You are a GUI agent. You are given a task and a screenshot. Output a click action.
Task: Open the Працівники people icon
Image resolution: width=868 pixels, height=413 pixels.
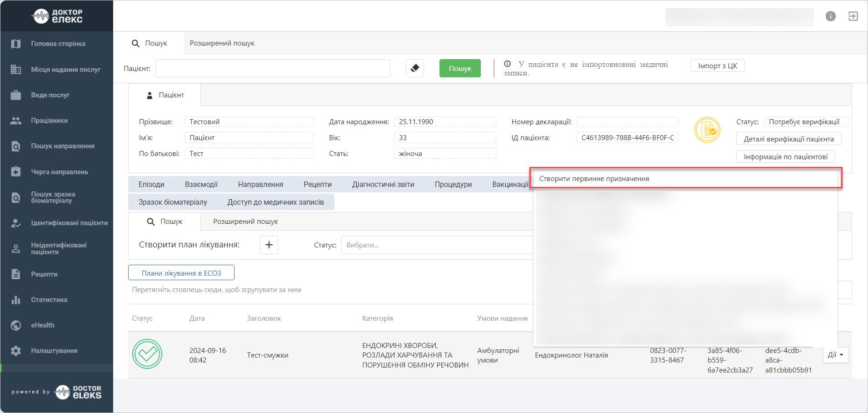tap(16, 121)
